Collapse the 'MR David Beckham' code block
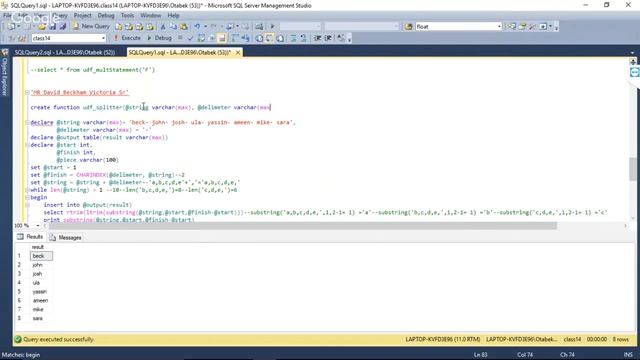Screen dimensions: 640x360 [27, 93]
